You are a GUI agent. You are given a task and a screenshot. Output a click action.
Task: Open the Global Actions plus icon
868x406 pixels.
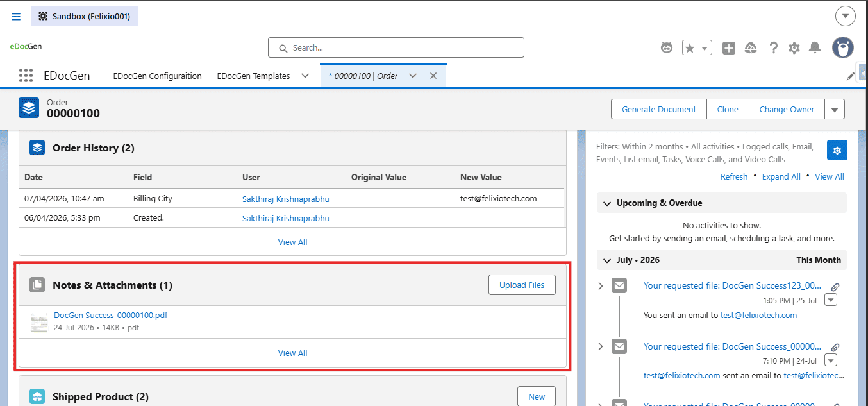(729, 48)
